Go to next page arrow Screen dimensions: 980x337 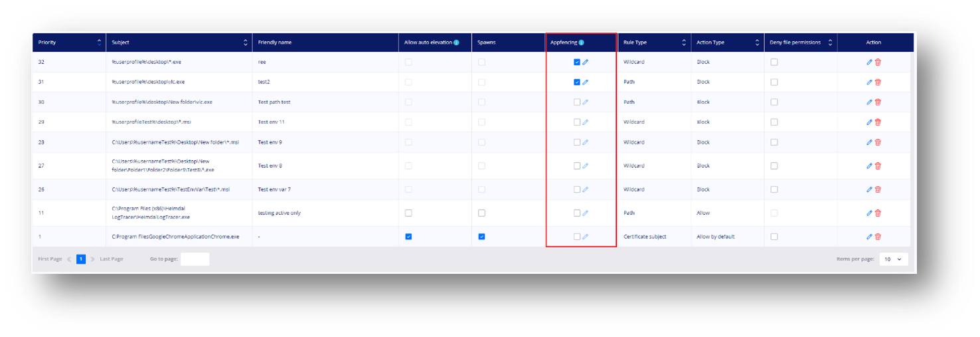coord(93,259)
